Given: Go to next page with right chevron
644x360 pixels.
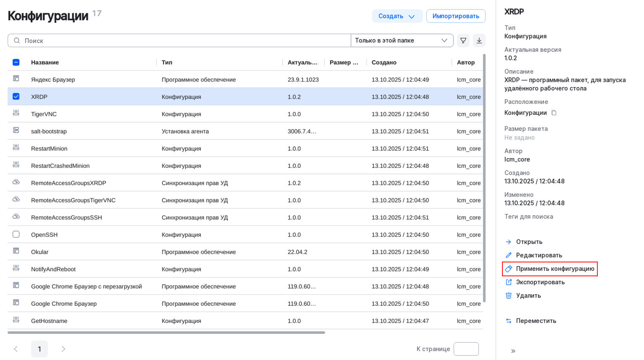Looking at the screenshot, I should 63,349.
